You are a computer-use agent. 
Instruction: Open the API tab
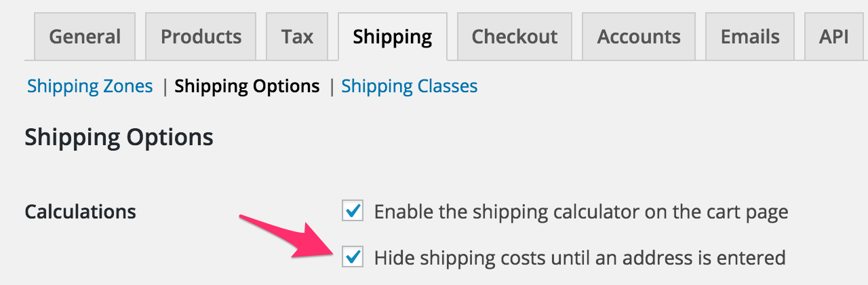click(833, 36)
